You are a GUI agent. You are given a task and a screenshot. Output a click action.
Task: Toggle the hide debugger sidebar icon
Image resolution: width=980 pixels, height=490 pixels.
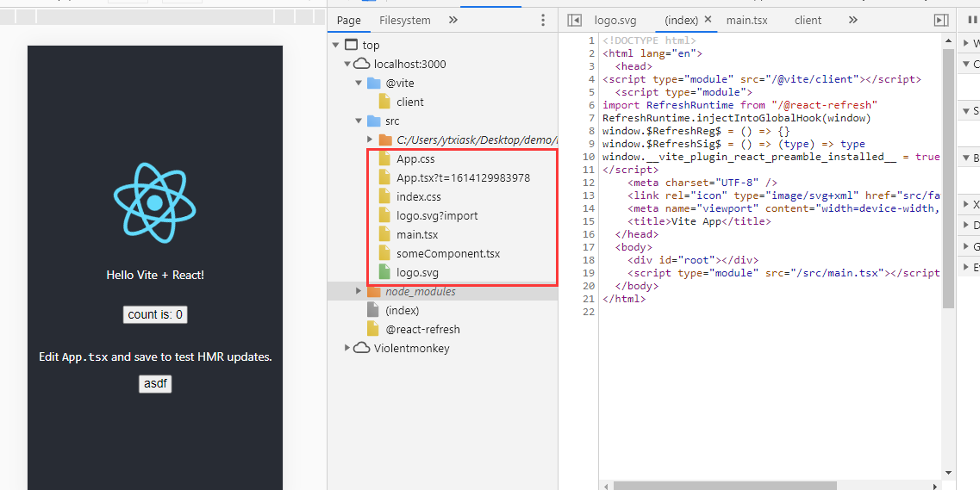[940, 21]
